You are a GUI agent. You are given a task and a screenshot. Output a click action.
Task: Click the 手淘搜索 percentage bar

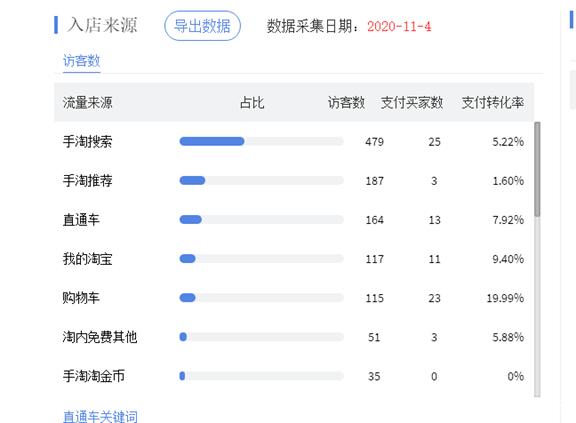[x=262, y=141]
